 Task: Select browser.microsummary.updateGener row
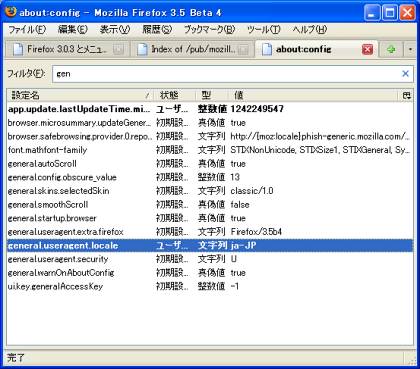point(210,123)
